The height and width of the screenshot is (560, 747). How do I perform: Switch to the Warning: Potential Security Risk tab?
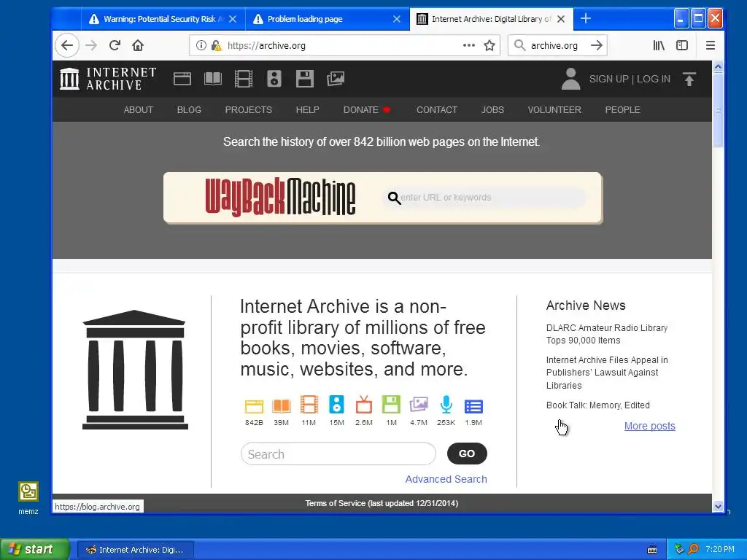163,19
